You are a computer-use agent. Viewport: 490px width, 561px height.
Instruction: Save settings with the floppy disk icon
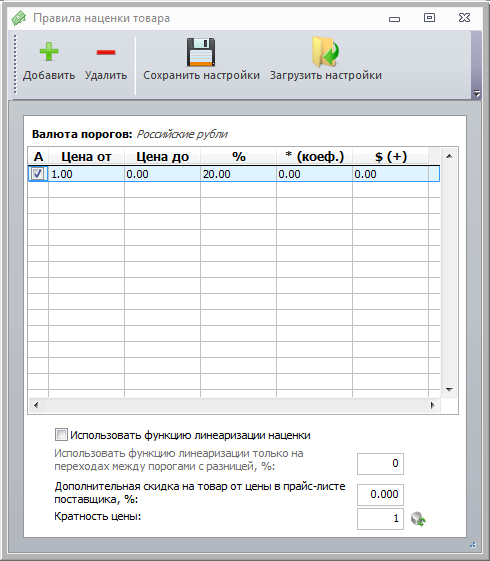point(201,52)
